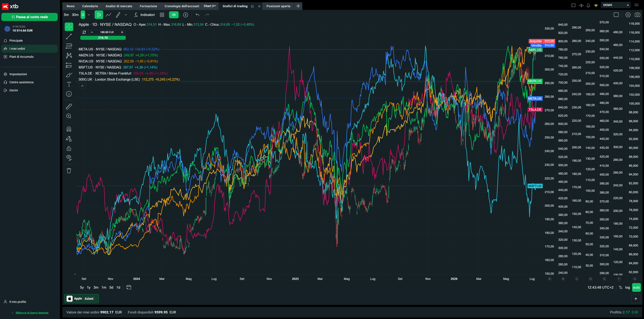This screenshot has width=644, height=319.
Task: Open the Chart 3 dropdown
Action: [210, 6]
